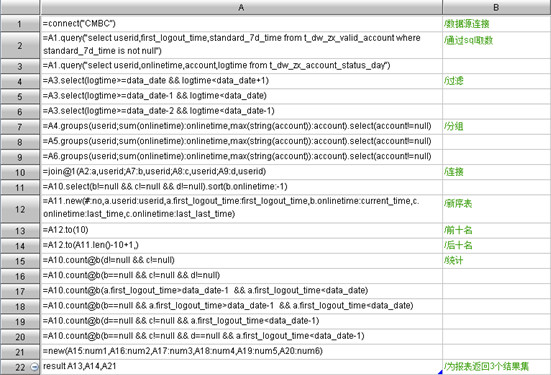Select row header 13
551x375 pixels.
tap(20, 230)
